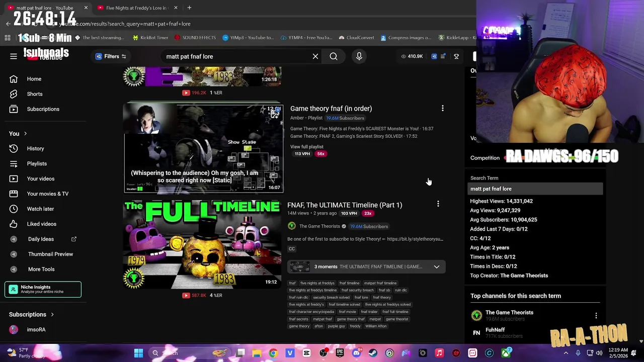Viewport: 644px width, 362px height.
Task: Start voice search with the microphone
Action: click(x=359, y=56)
